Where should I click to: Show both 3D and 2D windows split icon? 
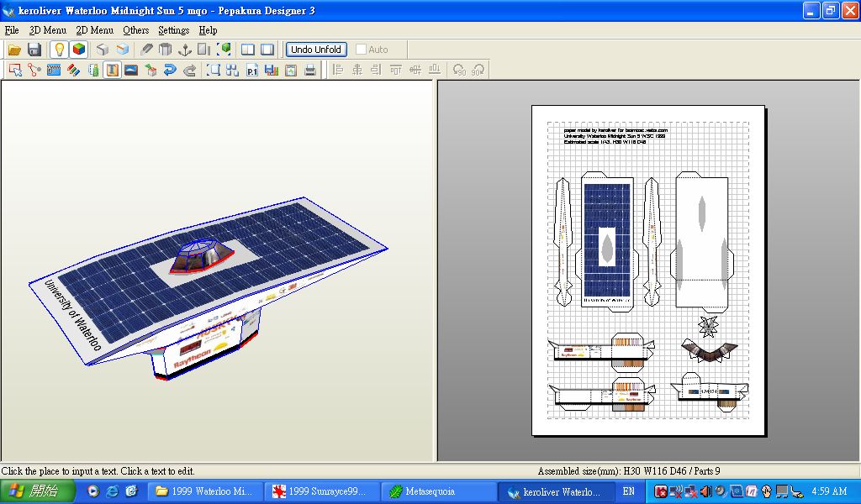point(248,50)
